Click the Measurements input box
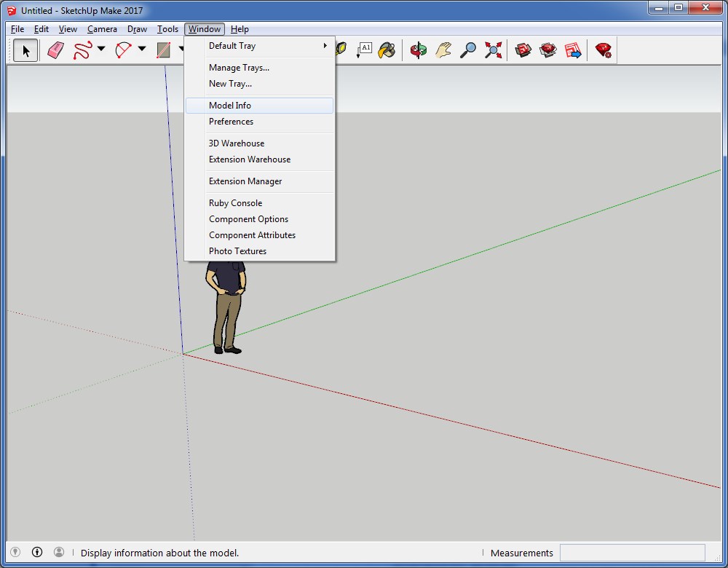The image size is (728, 568). [632, 553]
